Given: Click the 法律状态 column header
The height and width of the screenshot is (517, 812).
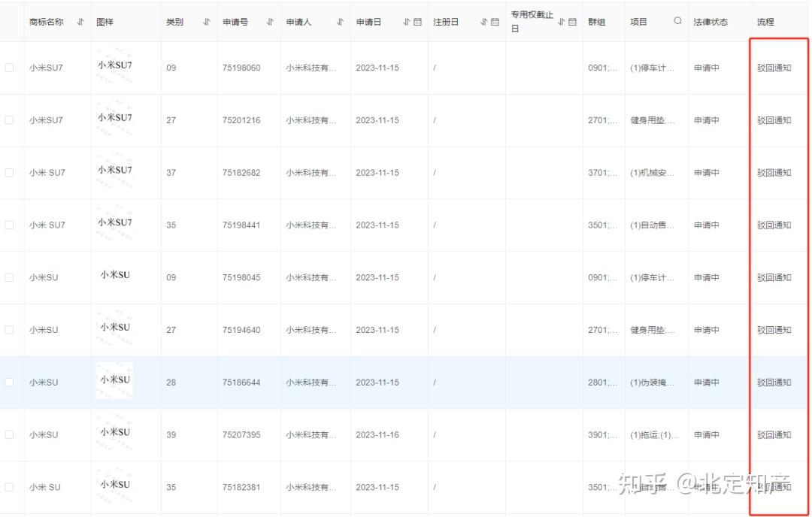Looking at the screenshot, I should click(x=710, y=22).
